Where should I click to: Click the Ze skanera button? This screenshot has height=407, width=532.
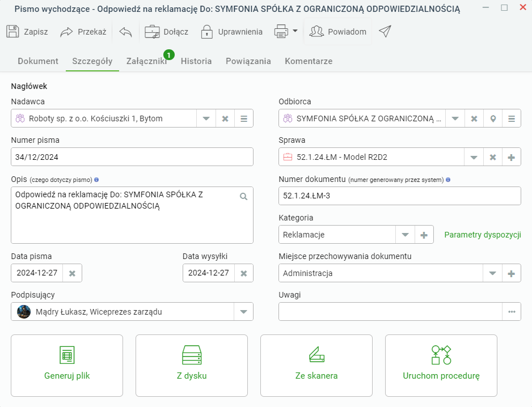(316, 366)
